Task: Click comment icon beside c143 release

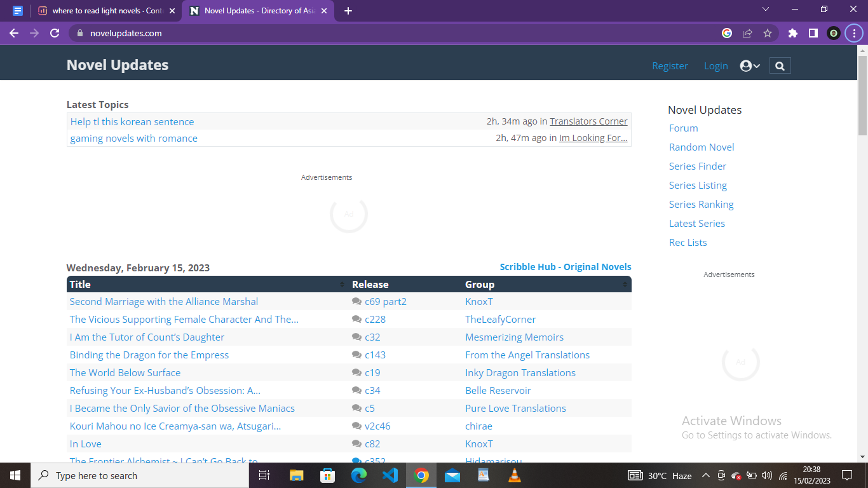Action: coord(356,355)
